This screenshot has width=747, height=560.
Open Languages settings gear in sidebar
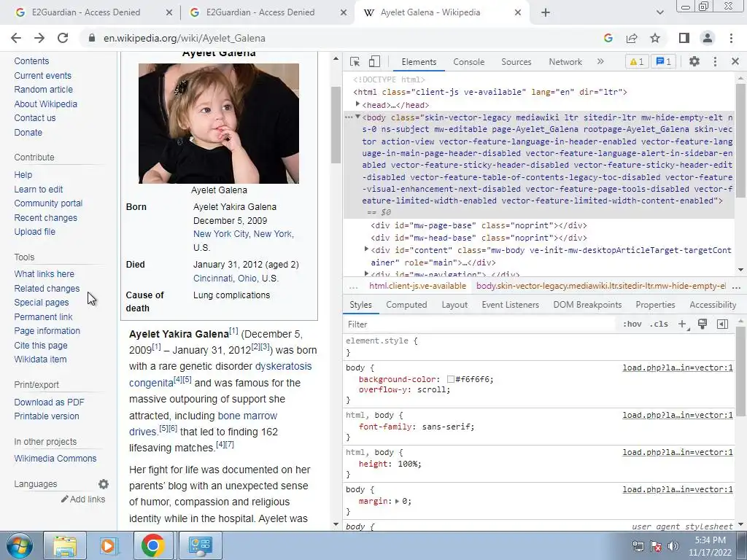[104, 484]
